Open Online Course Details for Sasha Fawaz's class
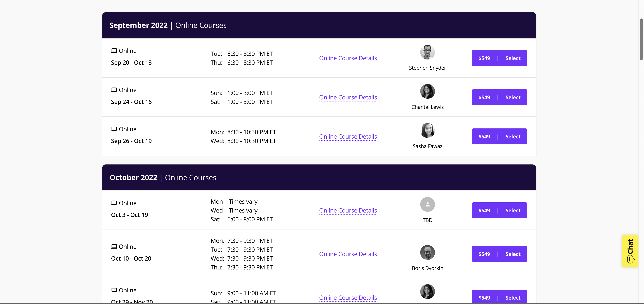644x304 pixels. coord(348,136)
